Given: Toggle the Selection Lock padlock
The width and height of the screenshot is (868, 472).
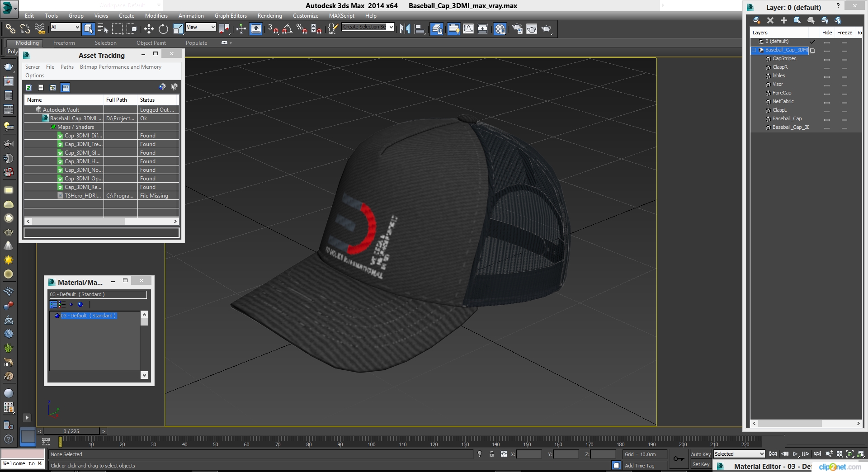Looking at the screenshot, I should (x=491, y=454).
